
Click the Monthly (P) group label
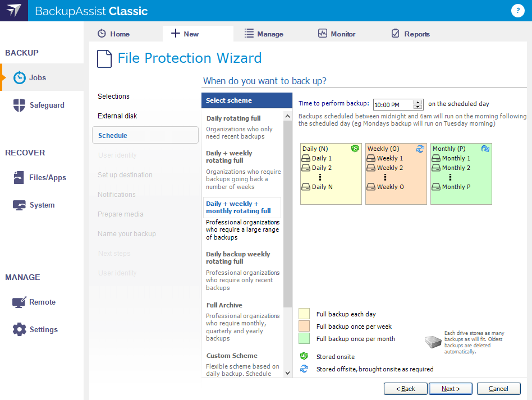point(449,149)
